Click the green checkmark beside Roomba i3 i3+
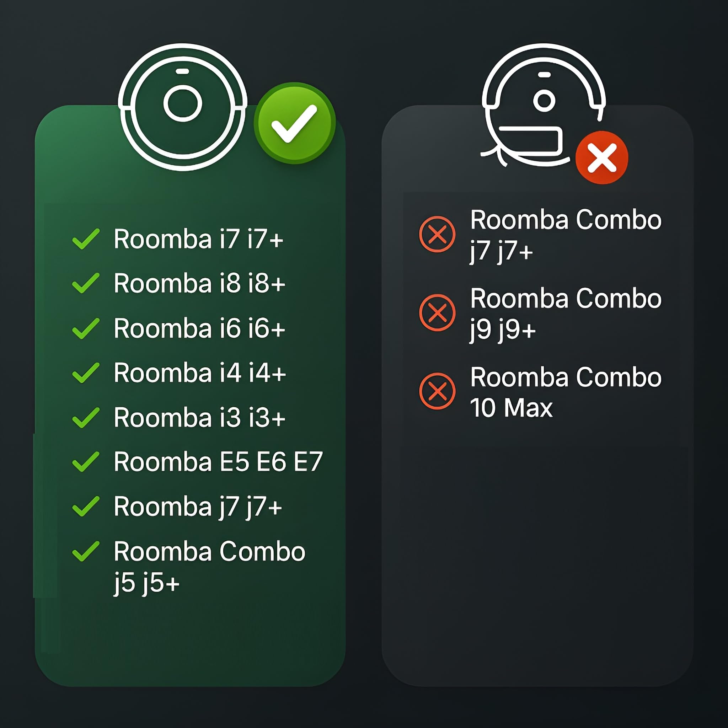 click(x=86, y=418)
